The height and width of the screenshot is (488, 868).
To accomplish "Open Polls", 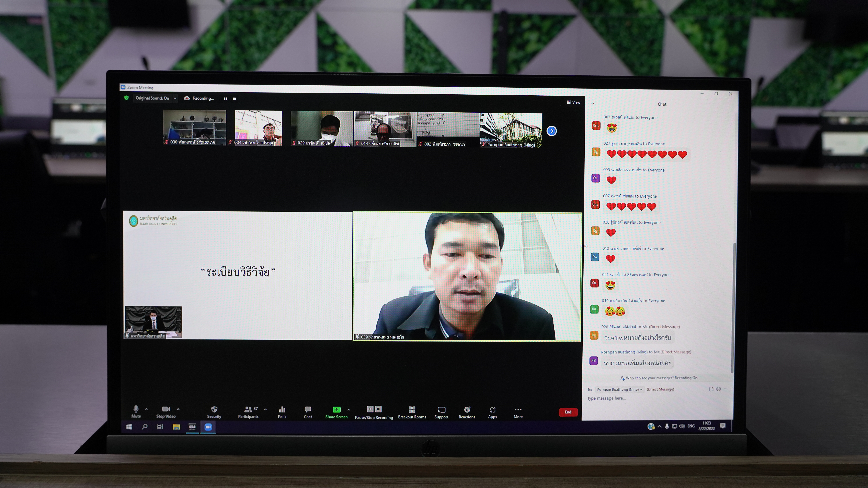I will [282, 412].
